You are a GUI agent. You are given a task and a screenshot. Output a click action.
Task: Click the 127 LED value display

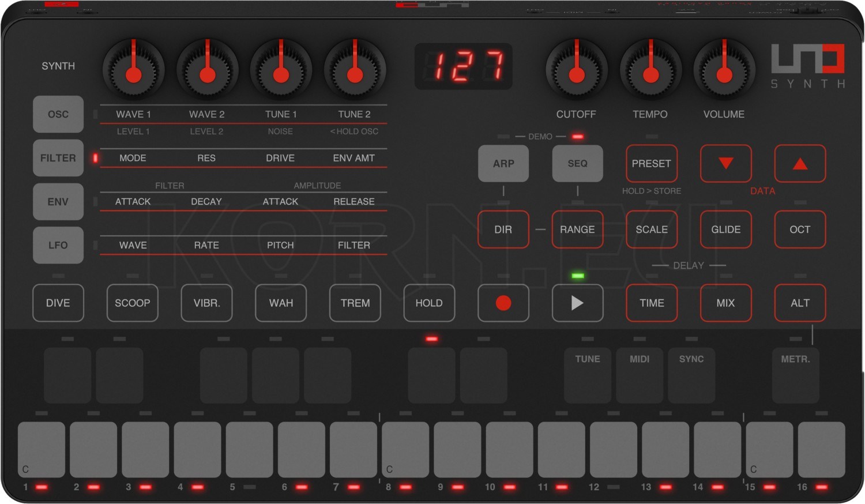464,66
